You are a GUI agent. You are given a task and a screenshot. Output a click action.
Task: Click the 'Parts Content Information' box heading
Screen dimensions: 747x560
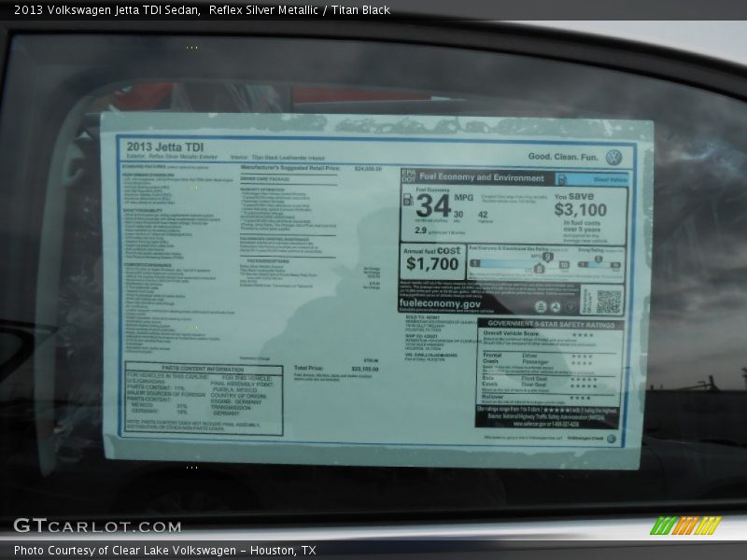pos(203,369)
